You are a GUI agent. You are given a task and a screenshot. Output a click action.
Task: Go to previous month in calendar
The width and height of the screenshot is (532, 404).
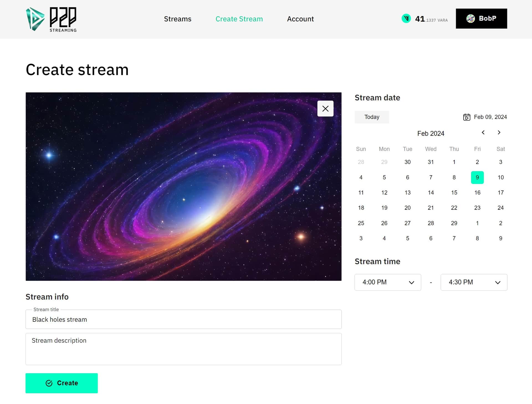(x=483, y=132)
